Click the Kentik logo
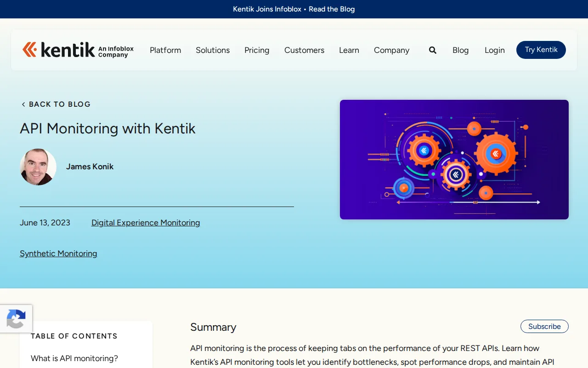The width and height of the screenshot is (588, 368). click(78, 50)
